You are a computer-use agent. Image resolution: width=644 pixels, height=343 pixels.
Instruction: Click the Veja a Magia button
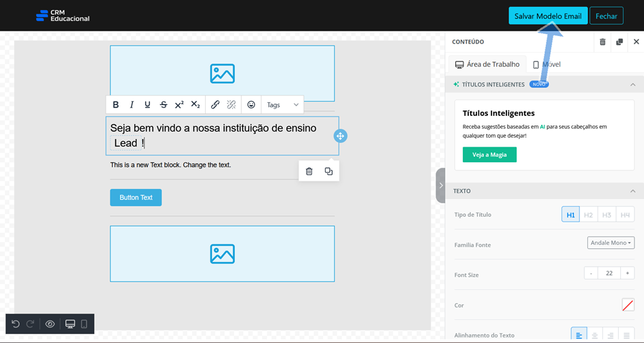pos(489,155)
